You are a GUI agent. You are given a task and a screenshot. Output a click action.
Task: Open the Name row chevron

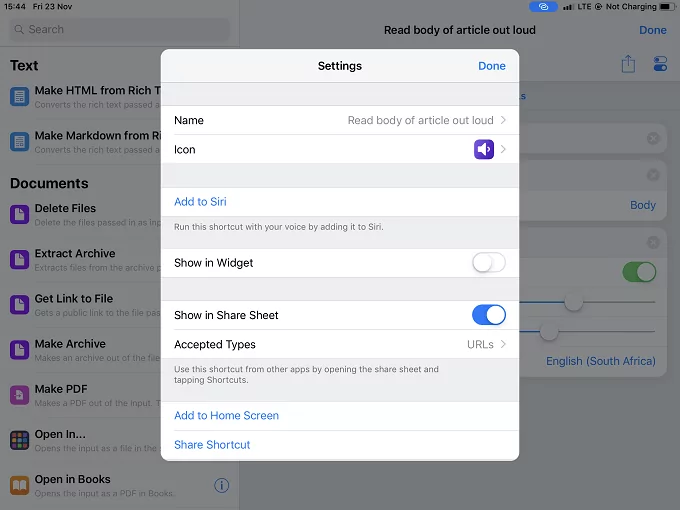(503, 120)
